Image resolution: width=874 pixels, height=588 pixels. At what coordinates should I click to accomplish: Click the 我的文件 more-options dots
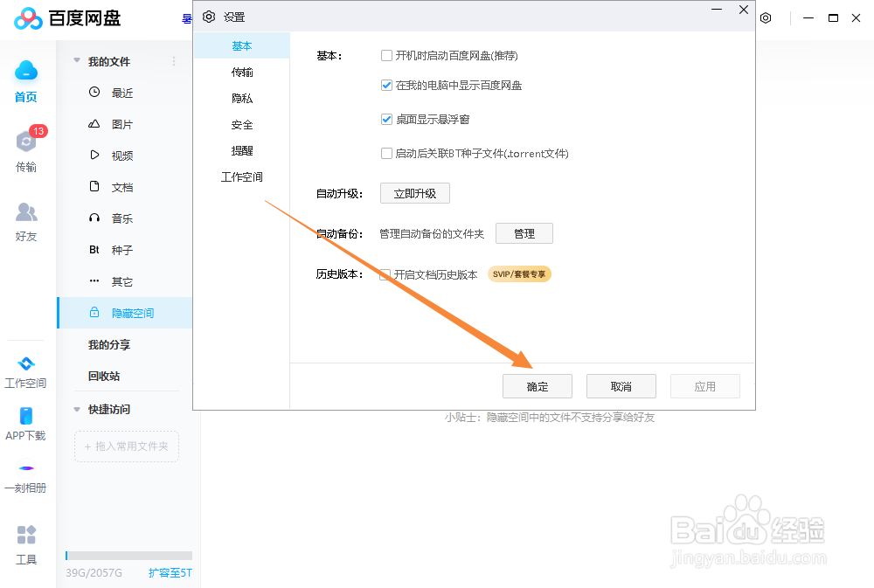tap(174, 61)
